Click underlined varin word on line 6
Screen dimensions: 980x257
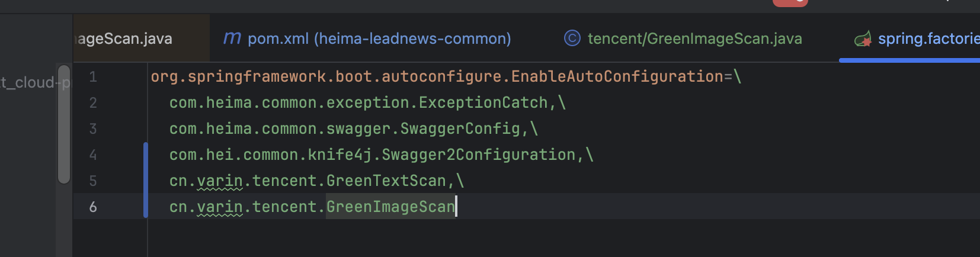click(219, 207)
